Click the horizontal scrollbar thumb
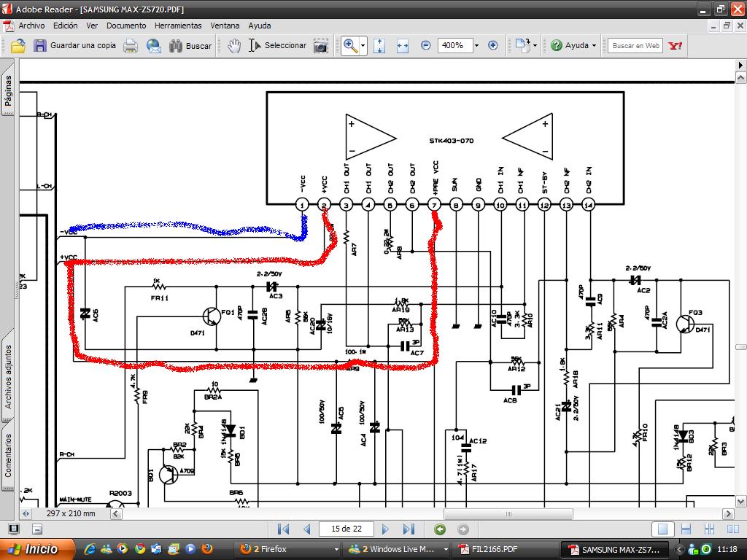Viewport: 747px width, 560px height. (508, 514)
